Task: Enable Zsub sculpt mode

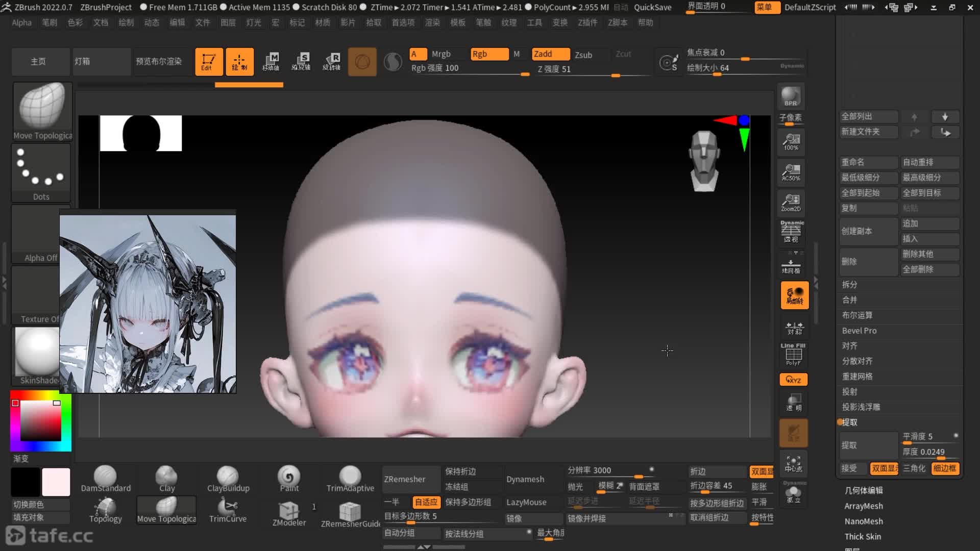Action: [x=583, y=55]
